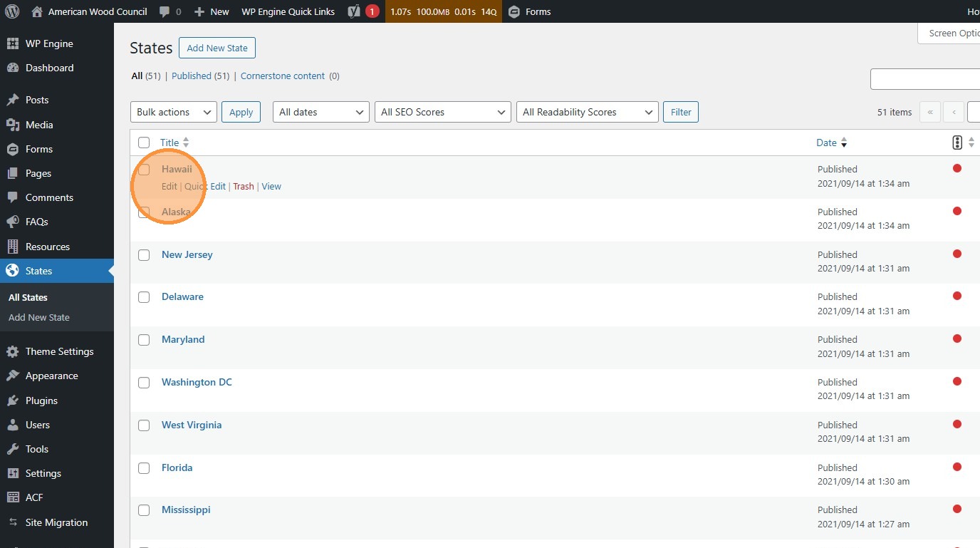Open Quick Edit for the Hawaii row

click(x=205, y=187)
